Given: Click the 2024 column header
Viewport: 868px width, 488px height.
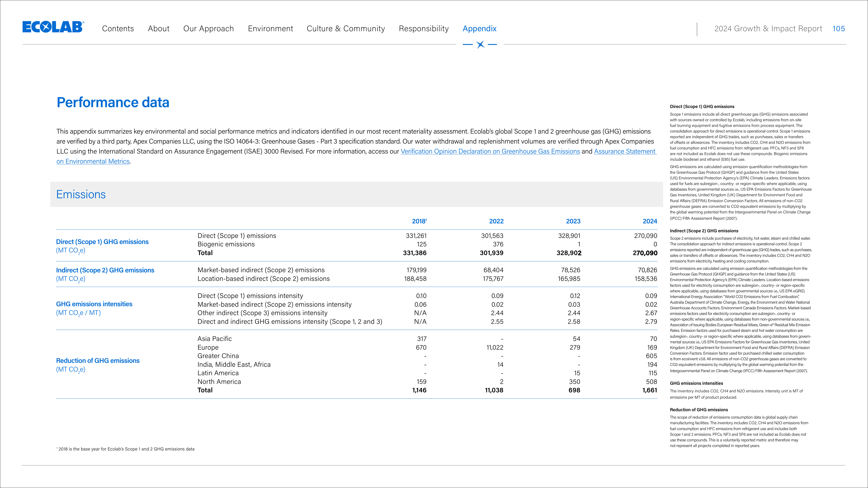Looking at the screenshot, I should pos(650,221).
